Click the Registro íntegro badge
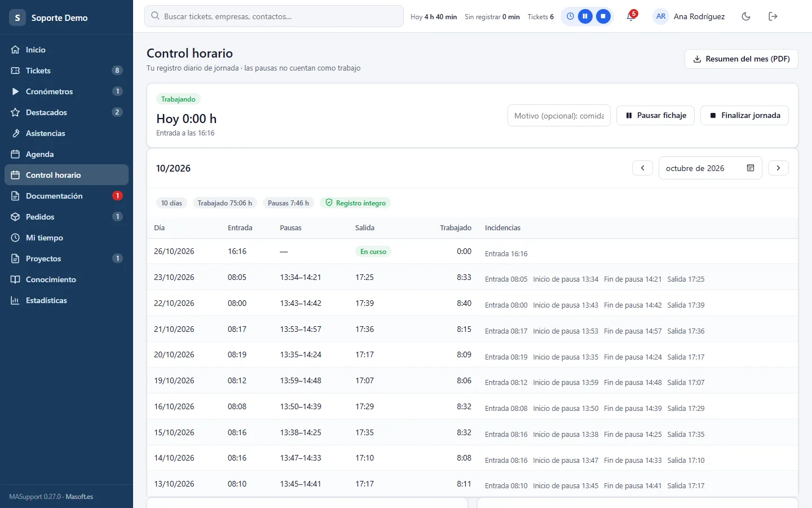This screenshot has width=812, height=508. [355, 203]
